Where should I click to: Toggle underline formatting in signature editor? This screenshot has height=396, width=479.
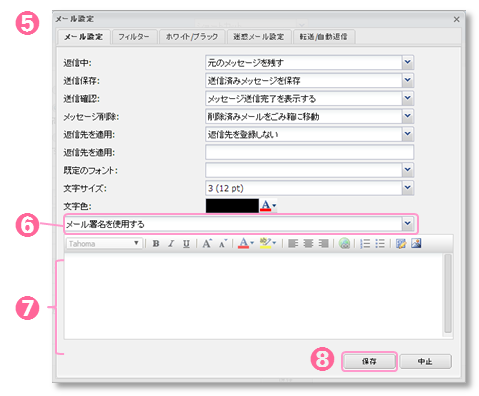point(186,244)
